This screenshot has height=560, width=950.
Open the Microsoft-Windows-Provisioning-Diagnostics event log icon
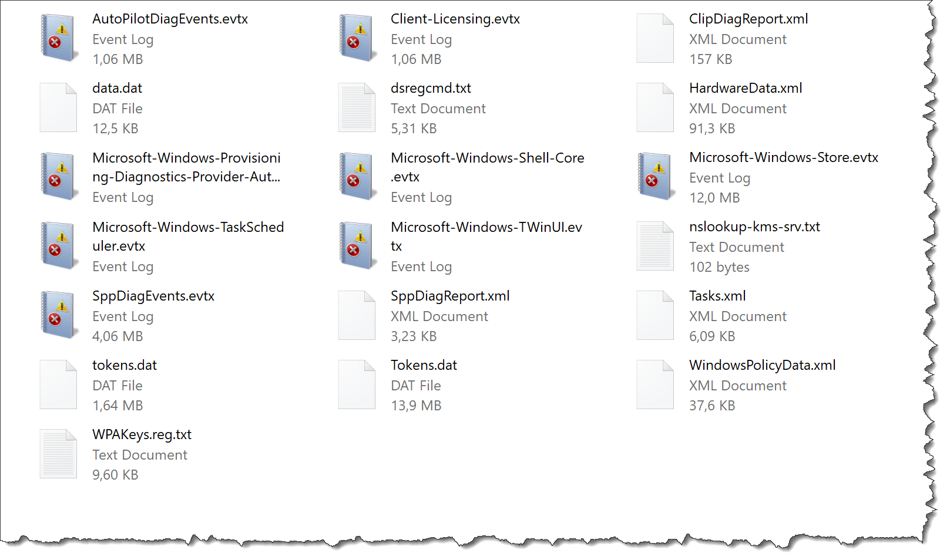point(58,176)
